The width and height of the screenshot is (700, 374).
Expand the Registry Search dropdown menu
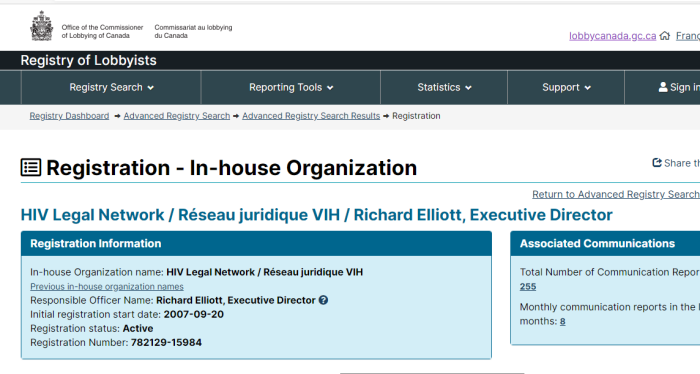click(111, 87)
